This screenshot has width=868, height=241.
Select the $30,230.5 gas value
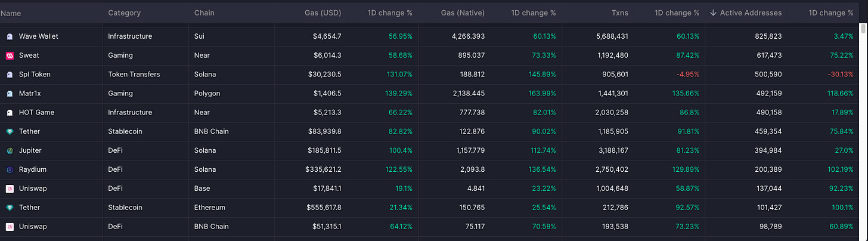click(x=325, y=75)
